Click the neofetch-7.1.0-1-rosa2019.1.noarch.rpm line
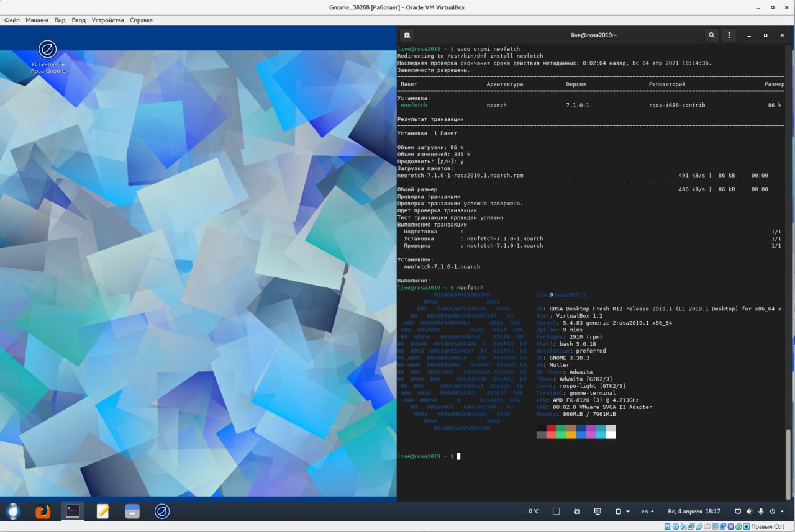This screenshot has width=795, height=532. (x=460, y=175)
